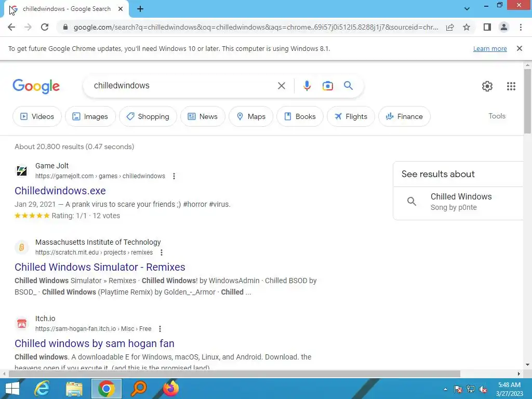Screen dimensions: 532x399
Task: Switch to the Finance filter
Action: click(404, 116)
